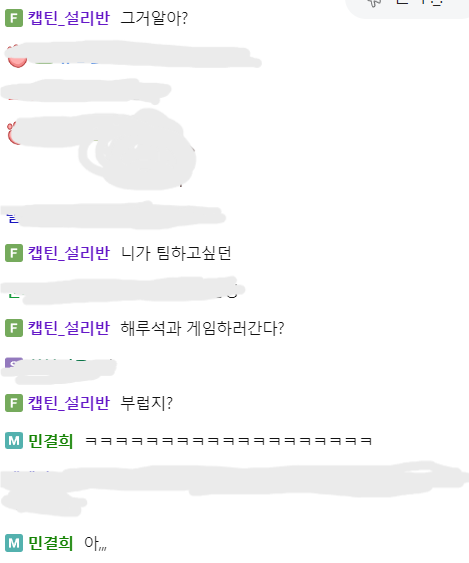The width and height of the screenshot is (469, 563).
Task: Click the F badge beside 해루석과 게임하러간다?
Action: 14,328
